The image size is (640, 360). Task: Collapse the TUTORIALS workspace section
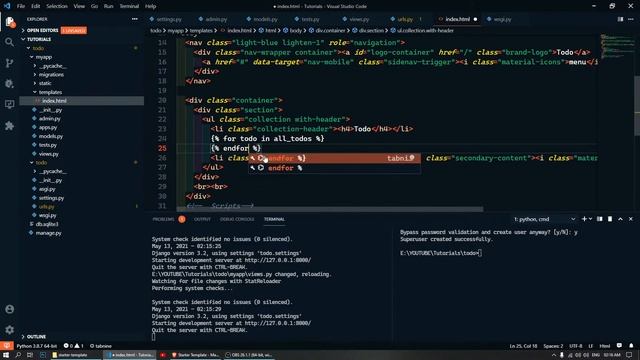pos(39,39)
